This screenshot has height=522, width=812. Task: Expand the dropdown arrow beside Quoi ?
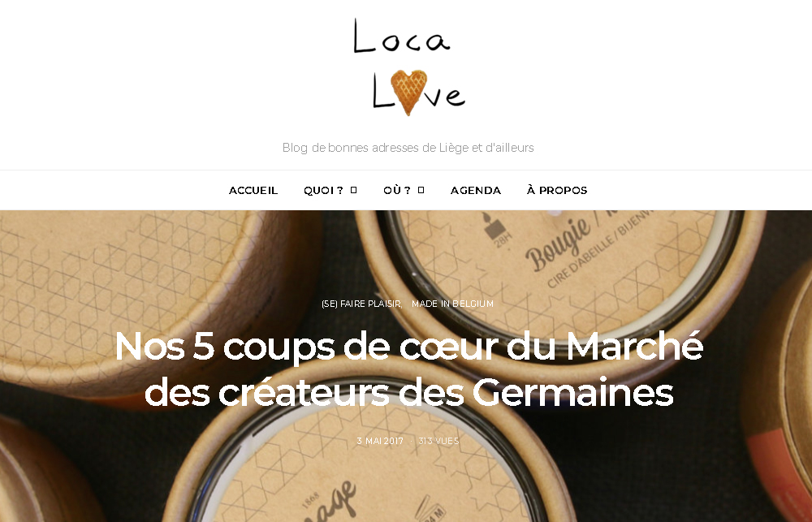(354, 190)
